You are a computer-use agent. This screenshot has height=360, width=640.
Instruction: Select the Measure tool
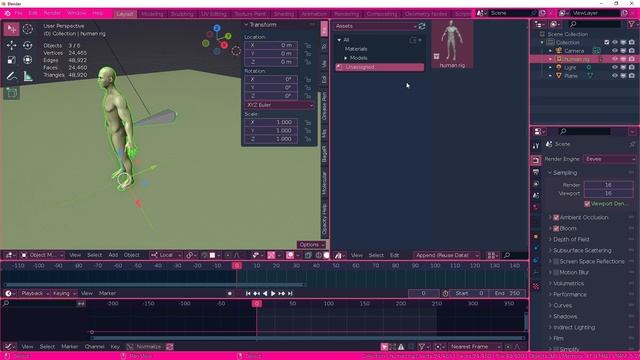click(x=27, y=76)
